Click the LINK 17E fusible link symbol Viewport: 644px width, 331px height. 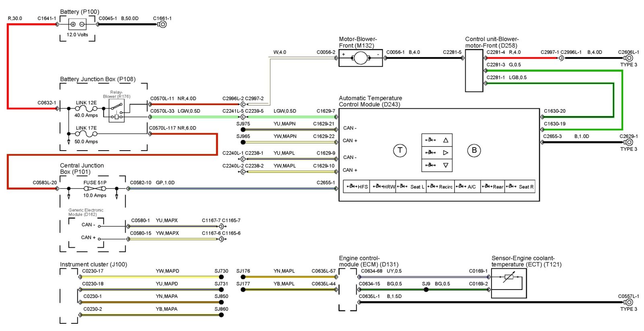[86, 134]
